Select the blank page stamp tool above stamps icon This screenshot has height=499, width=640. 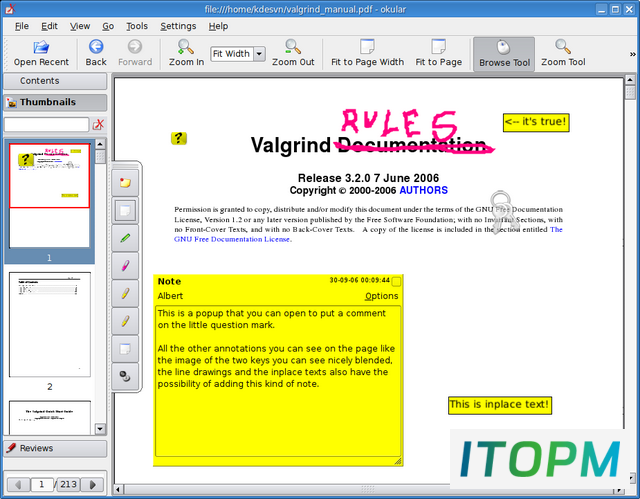point(125,349)
